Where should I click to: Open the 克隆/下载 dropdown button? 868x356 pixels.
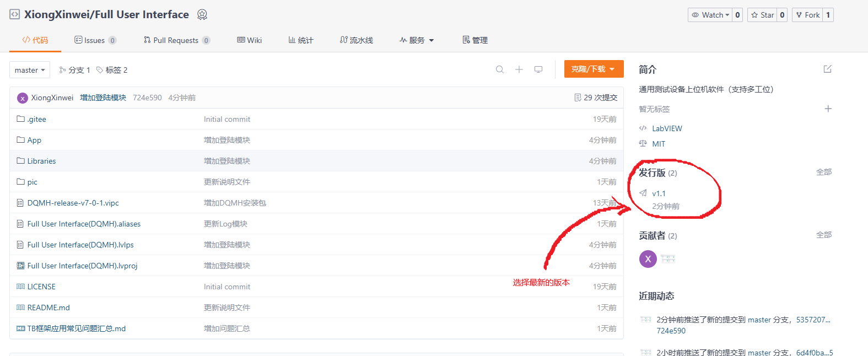pyautogui.click(x=594, y=69)
